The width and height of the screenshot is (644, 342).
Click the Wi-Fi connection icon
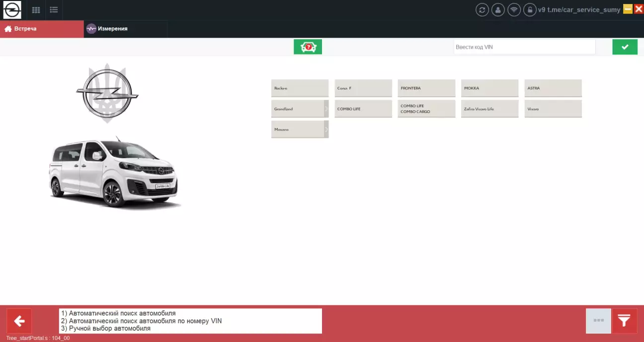[514, 10]
